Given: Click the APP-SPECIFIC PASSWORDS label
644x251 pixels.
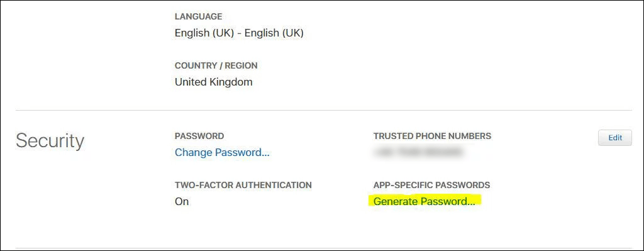Looking at the screenshot, I should [x=431, y=185].
